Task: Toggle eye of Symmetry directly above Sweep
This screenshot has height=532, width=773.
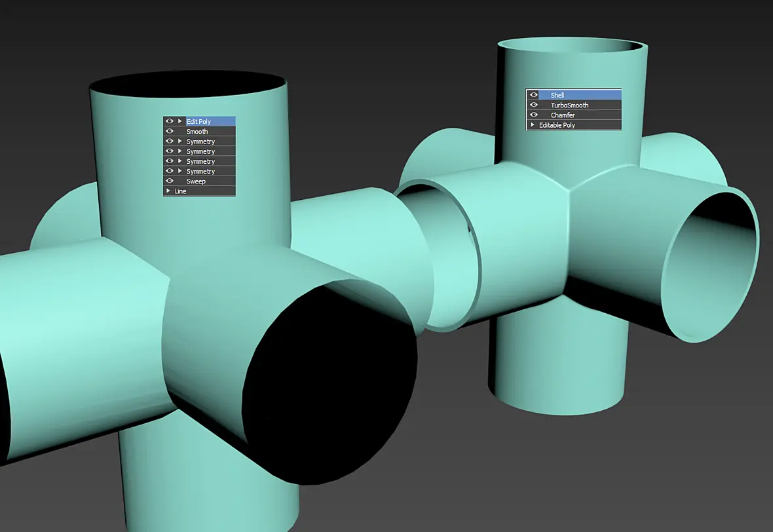Action: click(x=170, y=171)
